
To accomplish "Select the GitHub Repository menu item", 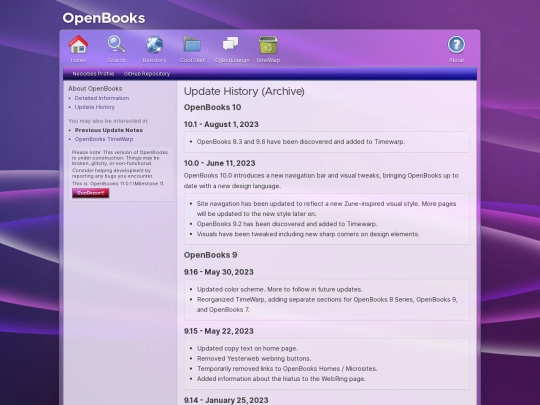I will click(147, 74).
